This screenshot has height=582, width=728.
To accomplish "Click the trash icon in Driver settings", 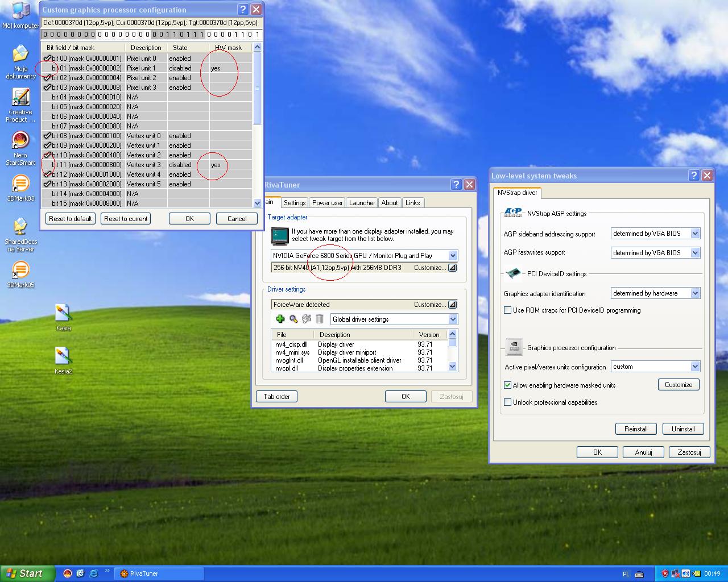I will (320, 319).
